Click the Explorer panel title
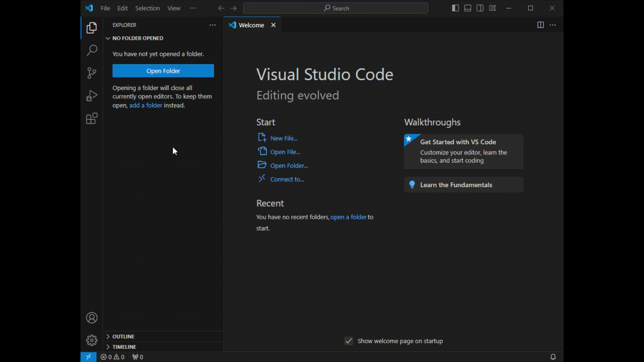This screenshot has width=644, height=362. [x=124, y=25]
